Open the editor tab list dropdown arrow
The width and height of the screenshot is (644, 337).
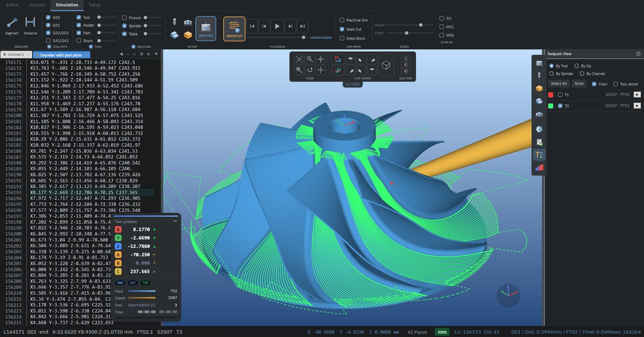[156, 54]
